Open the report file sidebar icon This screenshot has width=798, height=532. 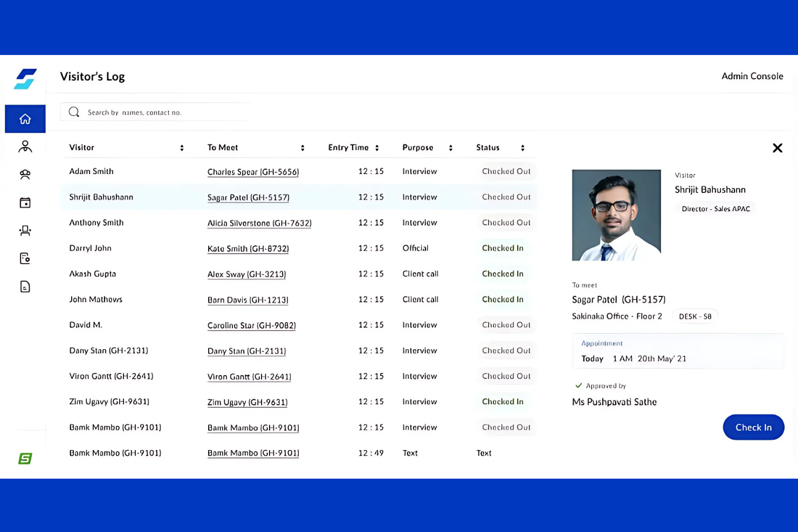pos(25,287)
